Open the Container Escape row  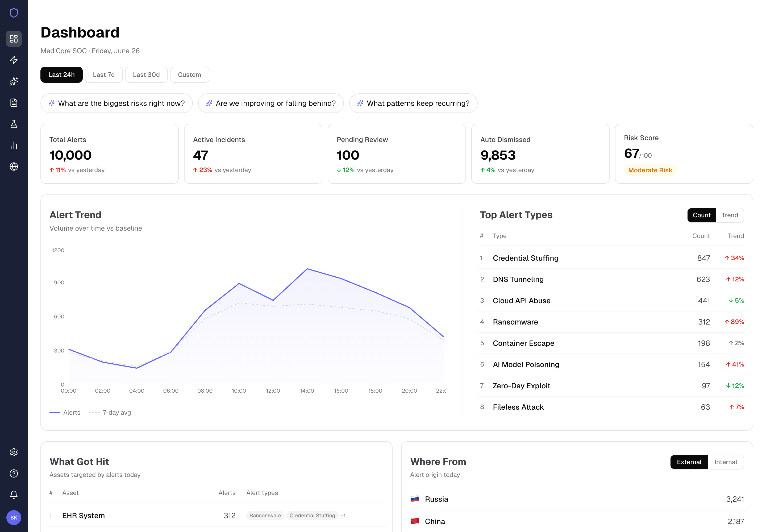(x=612, y=343)
